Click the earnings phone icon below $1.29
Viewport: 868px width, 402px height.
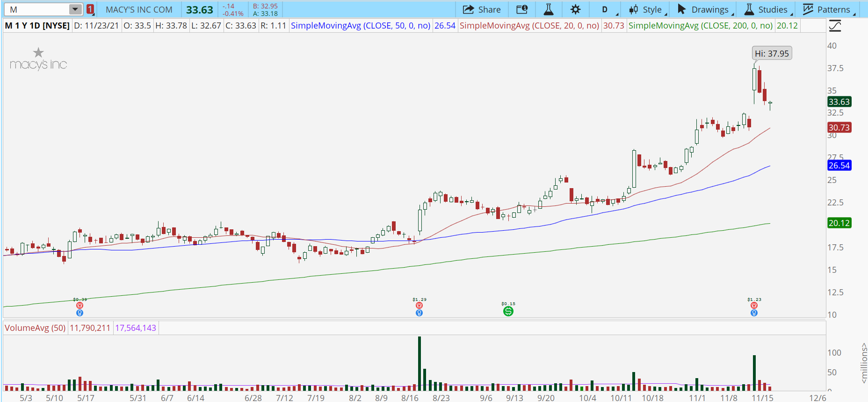tap(419, 306)
